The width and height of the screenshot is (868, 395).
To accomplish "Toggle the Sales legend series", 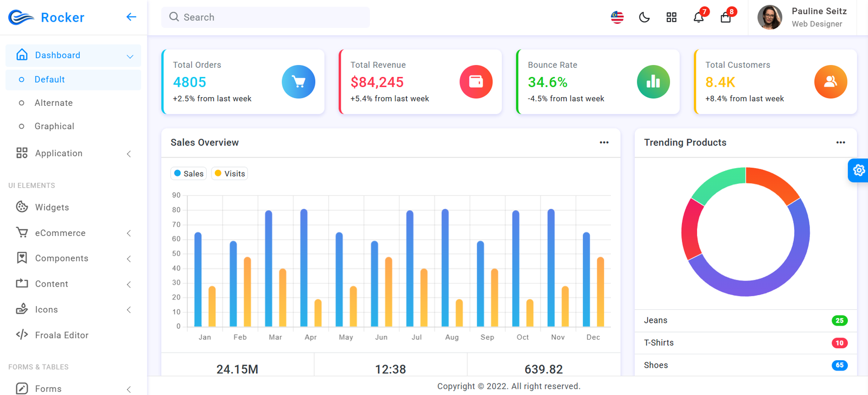I will click(x=188, y=174).
